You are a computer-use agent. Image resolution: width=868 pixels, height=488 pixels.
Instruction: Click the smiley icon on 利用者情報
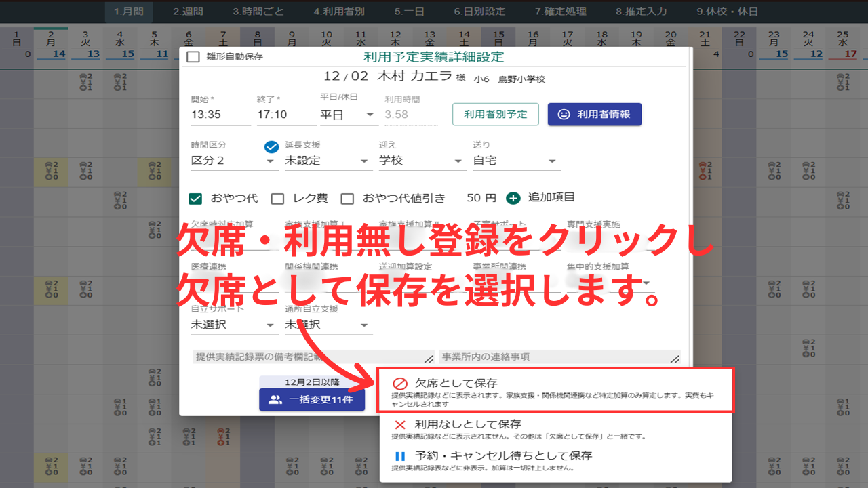pyautogui.click(x=564, y=115)
